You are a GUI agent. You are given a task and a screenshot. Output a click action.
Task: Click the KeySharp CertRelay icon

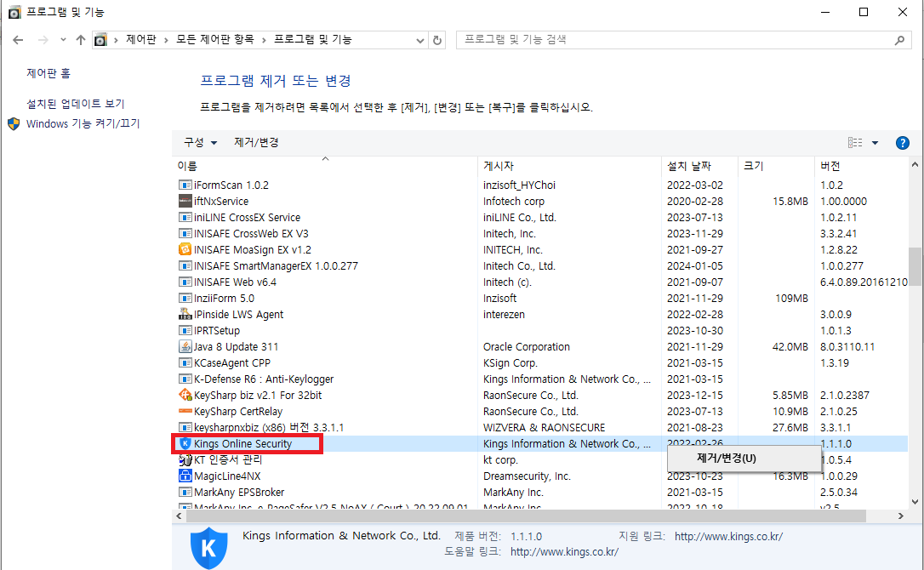(x=185, y=411)
